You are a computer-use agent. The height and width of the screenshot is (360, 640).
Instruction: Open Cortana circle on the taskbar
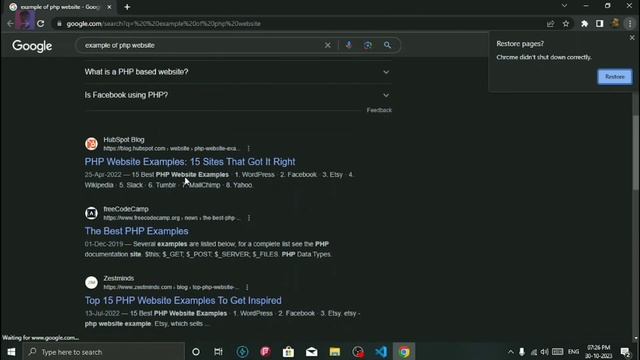click(196, 352)
